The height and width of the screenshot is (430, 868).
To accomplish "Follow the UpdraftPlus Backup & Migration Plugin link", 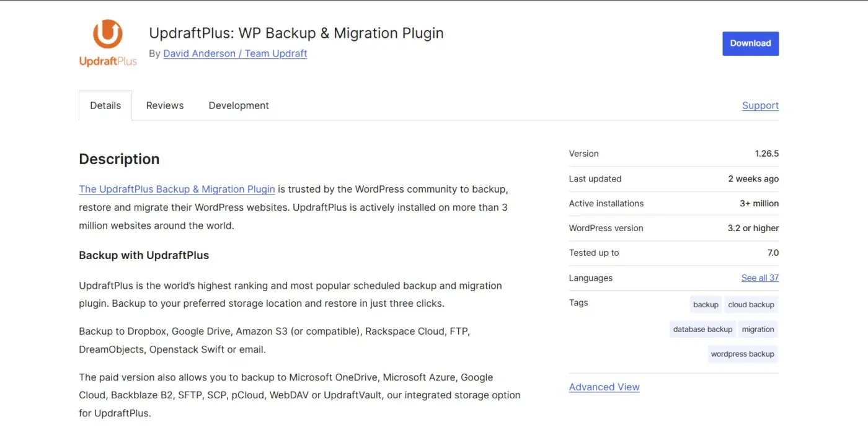I will tap(177, 189).
